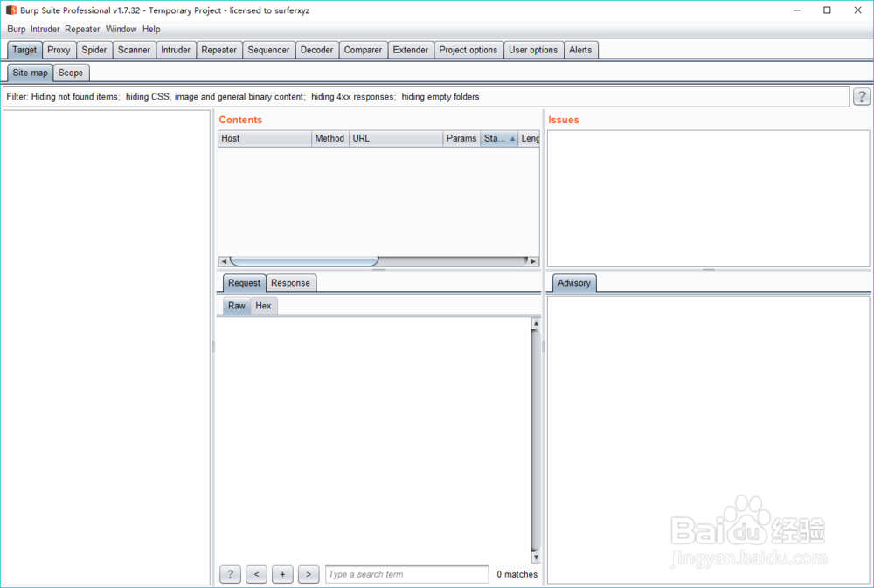Switch to the Proxy tab

click(59, 50)
